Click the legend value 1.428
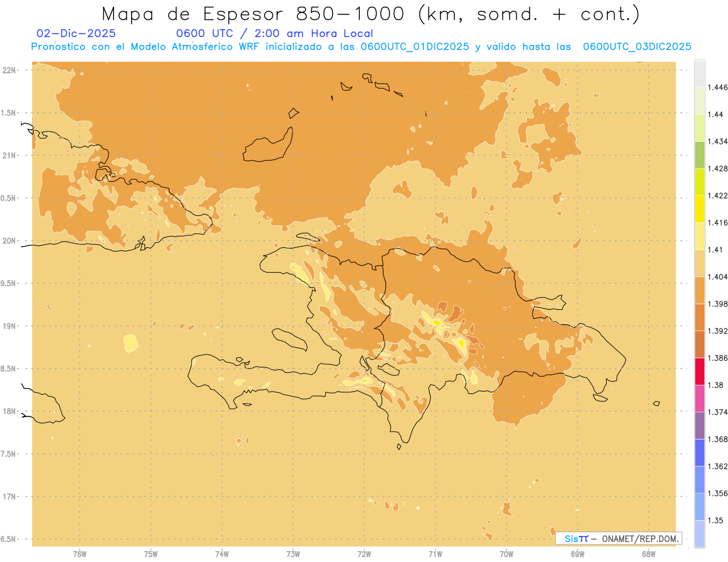The width and height of the screenshot is (728, 562). pyautogui.click(x=717, y=169)
